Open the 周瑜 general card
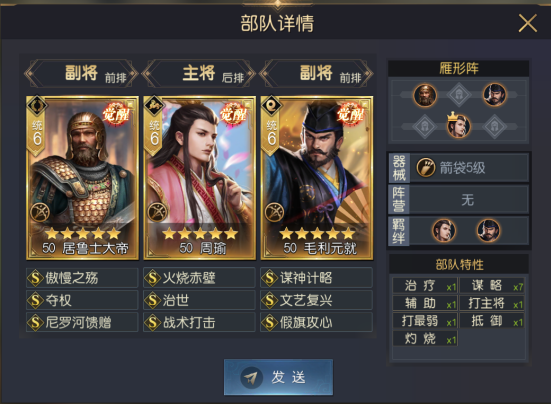This screenshot has width=551, height=404. click(x=200, y=178)
